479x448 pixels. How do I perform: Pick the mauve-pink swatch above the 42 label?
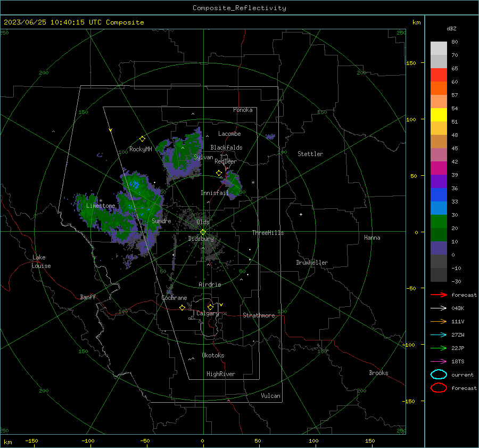coord(439,154)
